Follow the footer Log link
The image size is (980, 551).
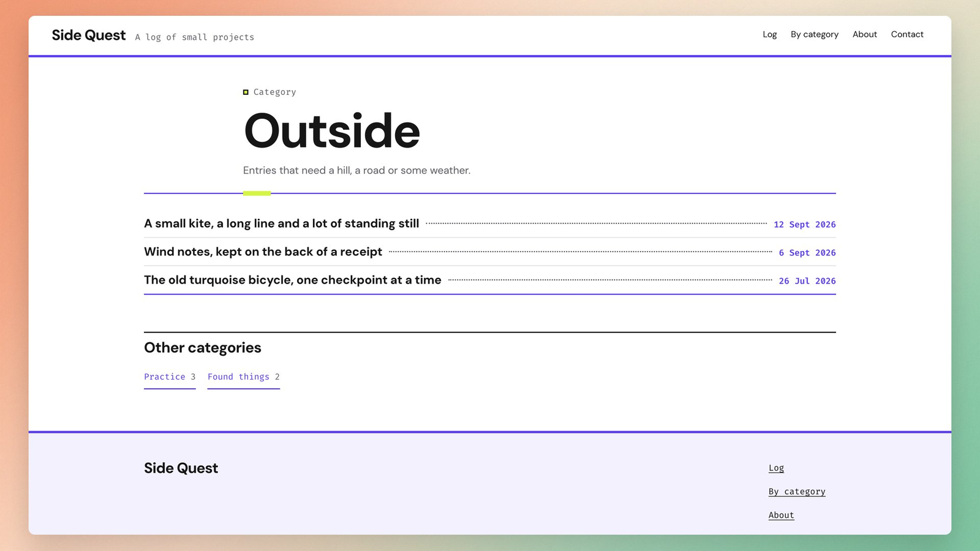(x=776, y=468)
